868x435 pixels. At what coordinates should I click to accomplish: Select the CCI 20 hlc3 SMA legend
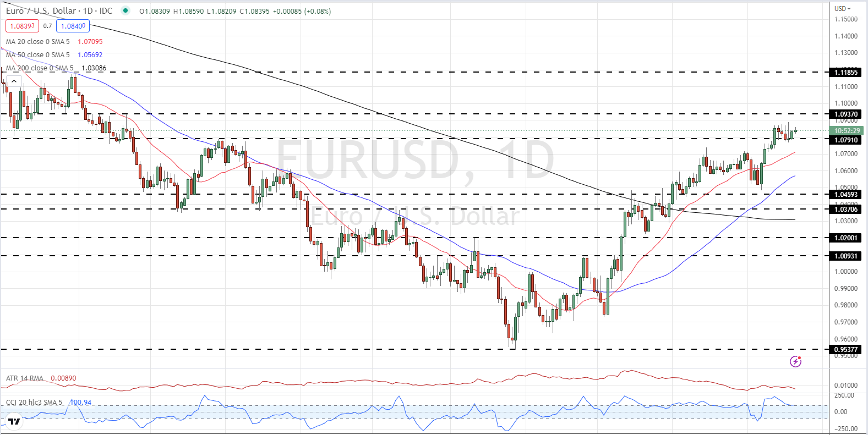34,403
